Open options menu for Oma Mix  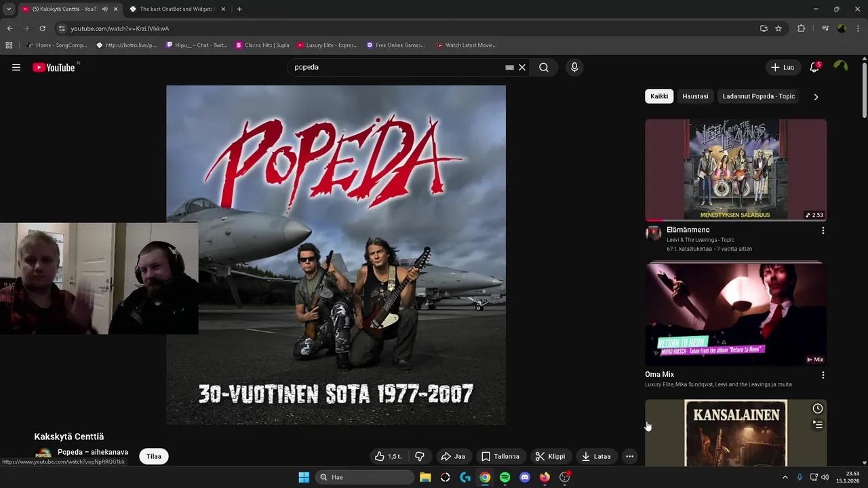(823, 375)
